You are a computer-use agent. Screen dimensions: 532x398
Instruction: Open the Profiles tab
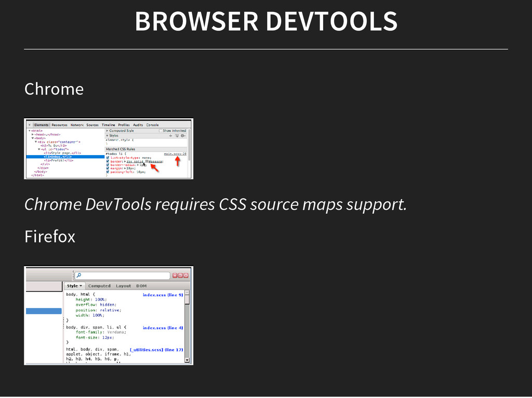coord(124,125)
